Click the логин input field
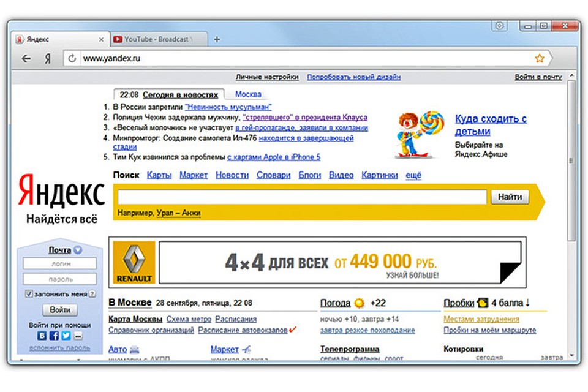 pos(59,264)
